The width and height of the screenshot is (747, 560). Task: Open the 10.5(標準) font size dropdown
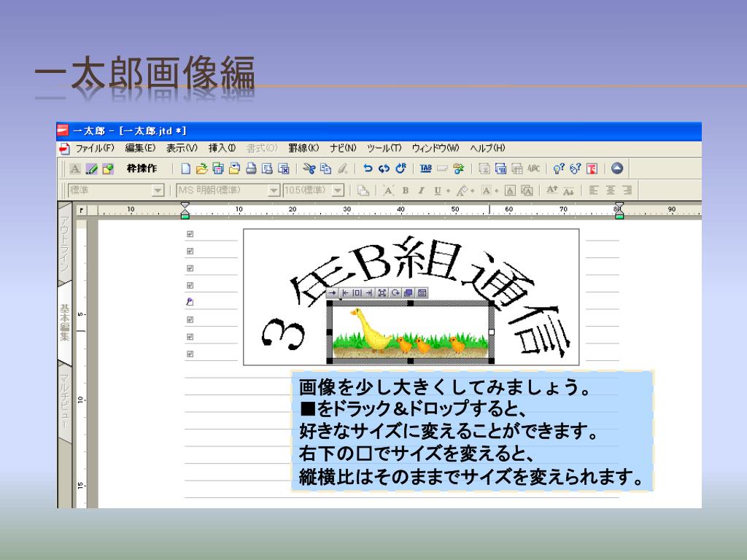pos(338,190)
